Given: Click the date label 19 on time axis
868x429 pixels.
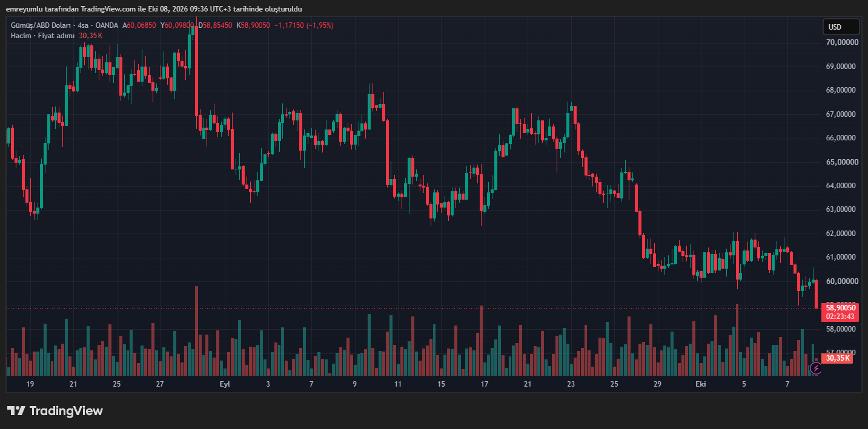Looking at the screenshot, I should click(x=30, y=384).
